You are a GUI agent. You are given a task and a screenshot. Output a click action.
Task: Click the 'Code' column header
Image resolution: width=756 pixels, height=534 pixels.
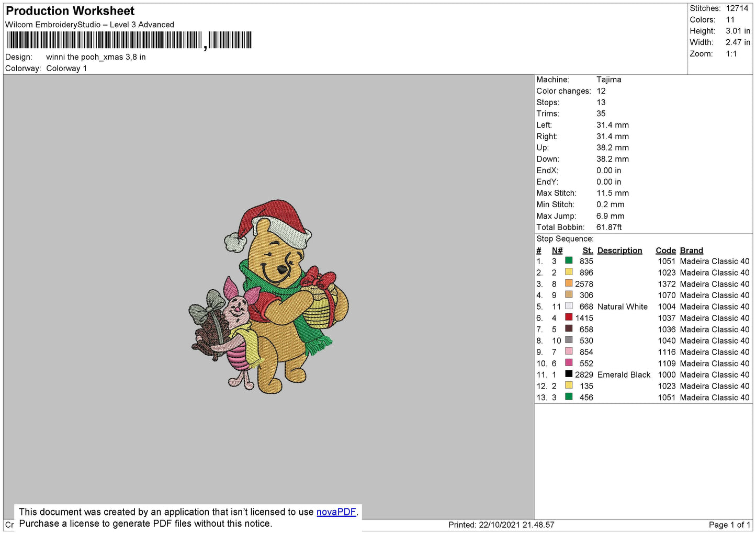coord(666,251)
